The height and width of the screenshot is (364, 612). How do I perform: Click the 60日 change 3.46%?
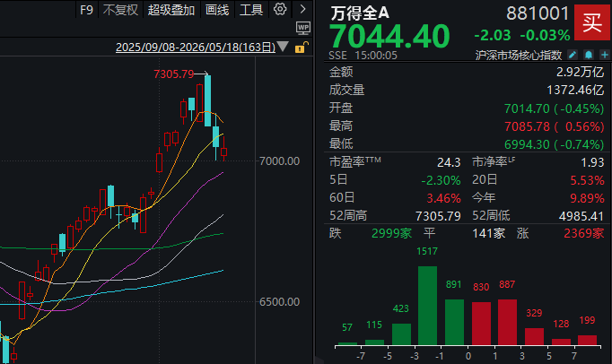point(444,198)
